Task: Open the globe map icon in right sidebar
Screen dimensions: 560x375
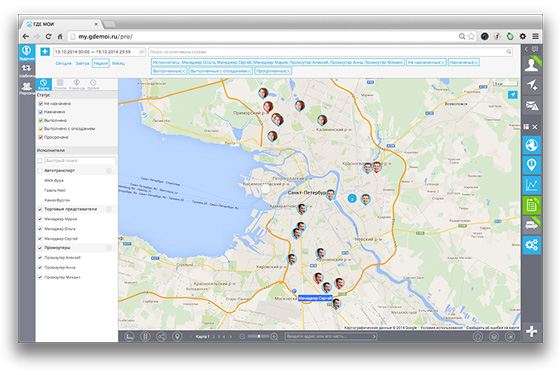Action: coord(531,145)
